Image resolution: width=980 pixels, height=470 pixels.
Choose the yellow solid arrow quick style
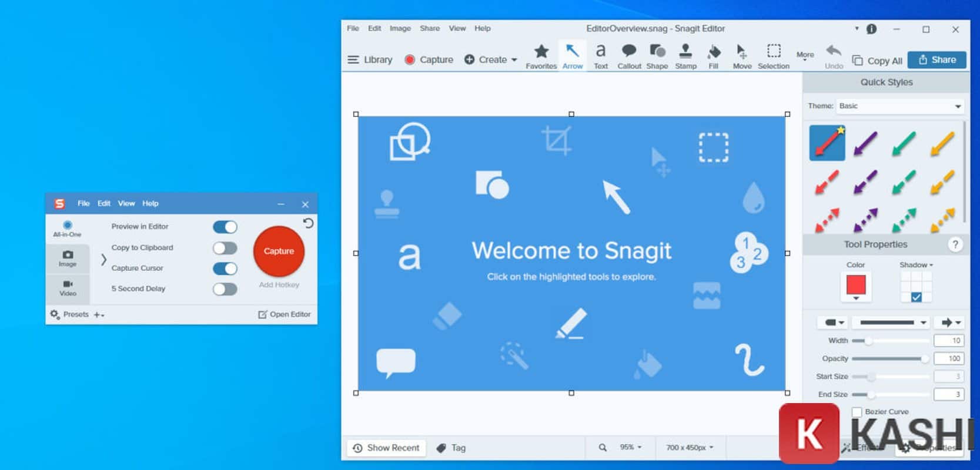pos(942,143)
